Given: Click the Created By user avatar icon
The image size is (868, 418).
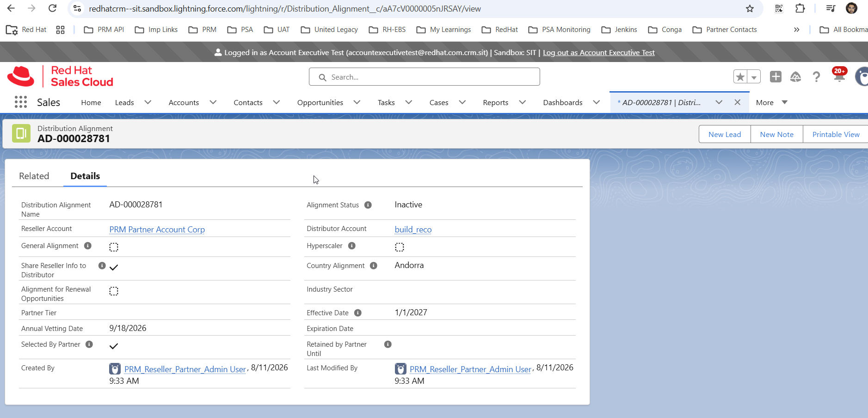Looking at the screenshot, I should [115, 369].
